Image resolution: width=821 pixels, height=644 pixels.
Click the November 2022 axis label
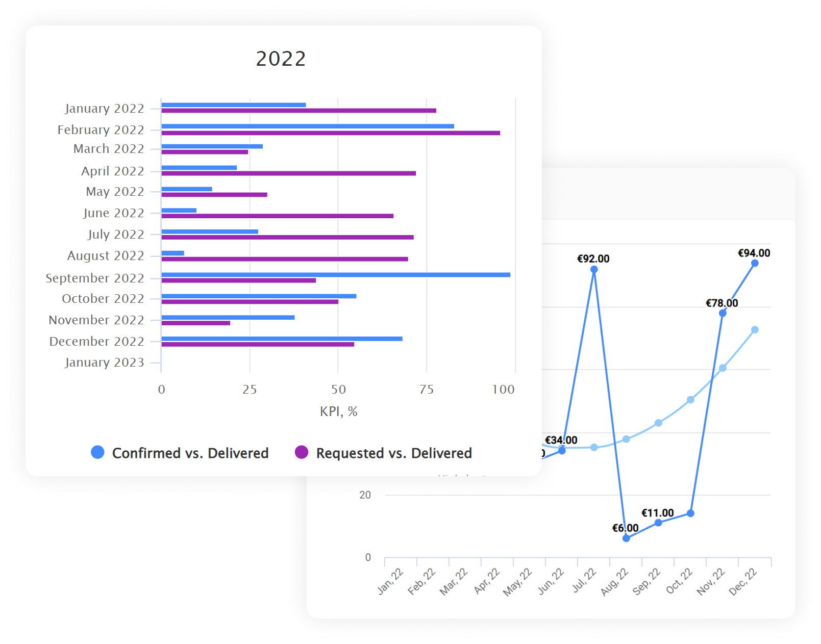[96, 320]
